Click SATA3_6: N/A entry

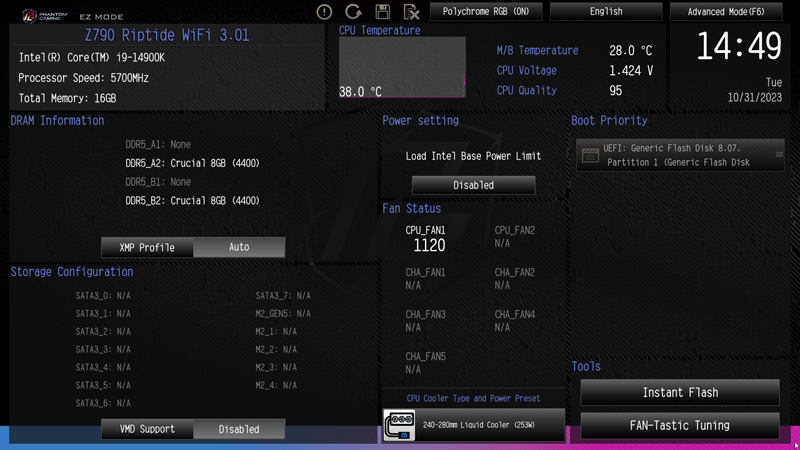(103, 403)
